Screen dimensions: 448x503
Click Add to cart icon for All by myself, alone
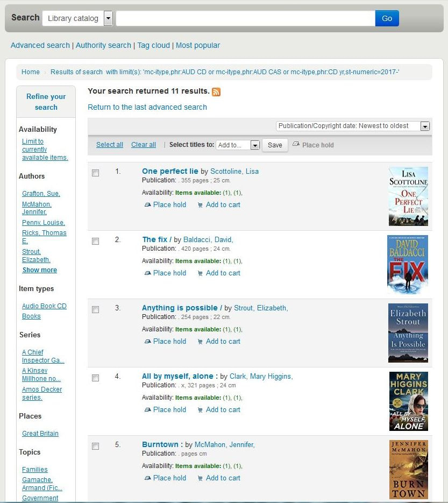coord(201,410)
